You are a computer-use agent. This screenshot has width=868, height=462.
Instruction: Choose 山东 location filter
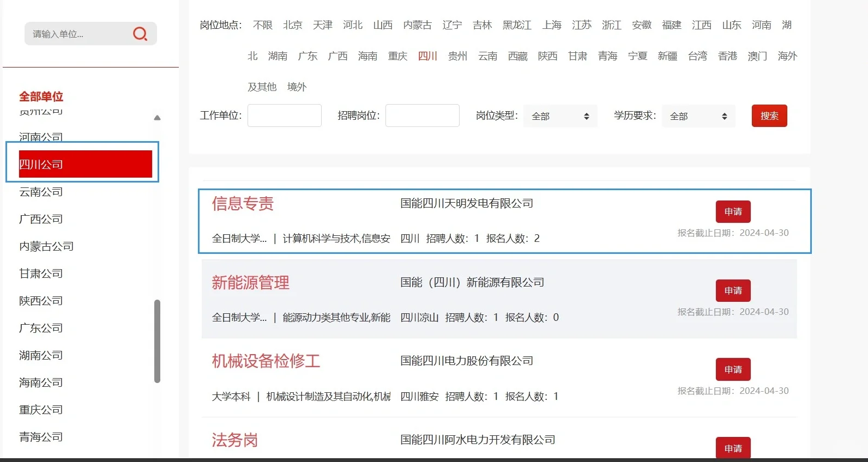click(732, 25)
